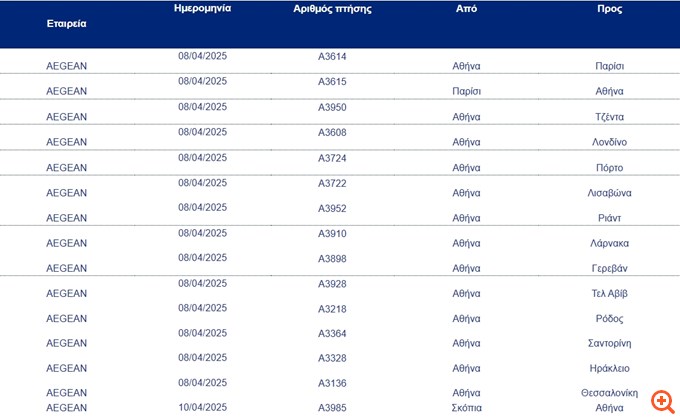Screen dimensions: 680x419
Task: Click destination Ριάντ
Action: coord(609,218)
